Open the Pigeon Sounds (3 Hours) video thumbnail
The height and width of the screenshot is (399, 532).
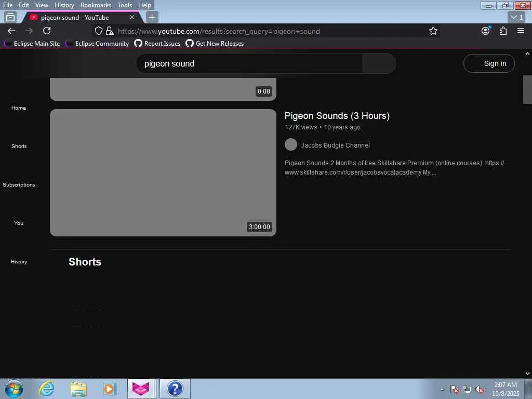click(x=163, y=172)
